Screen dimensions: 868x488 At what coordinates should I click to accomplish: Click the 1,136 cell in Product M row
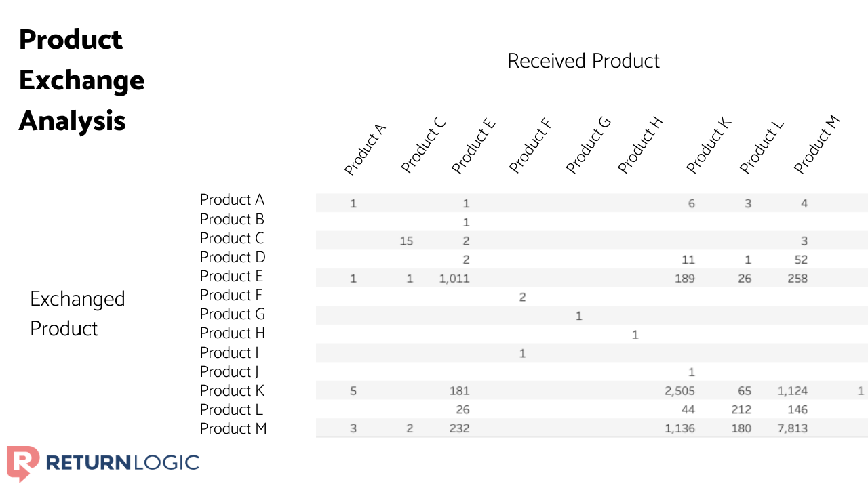679,429
